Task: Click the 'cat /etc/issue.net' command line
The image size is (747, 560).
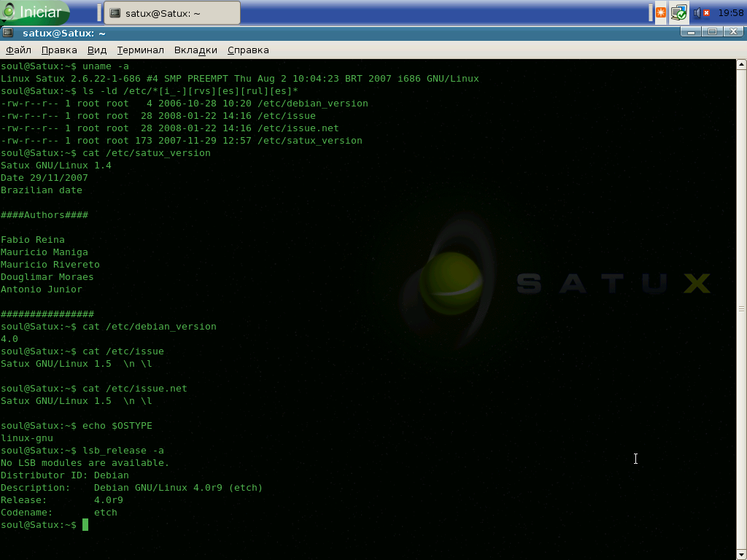Action: tap(94, 388)
